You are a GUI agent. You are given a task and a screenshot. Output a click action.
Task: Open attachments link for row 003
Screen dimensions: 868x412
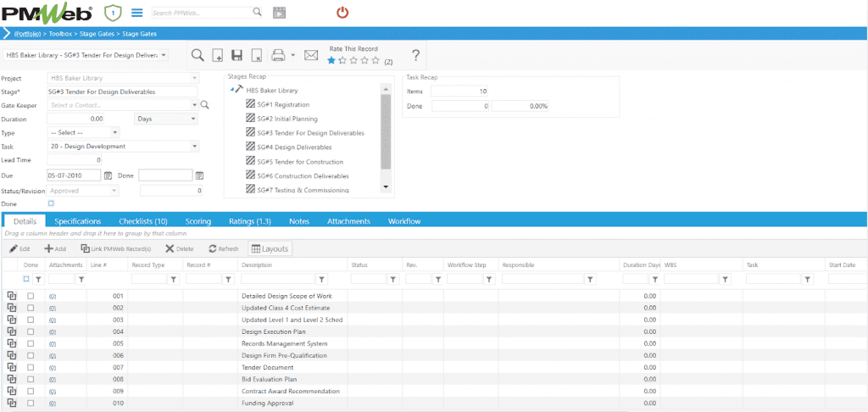click(x=53, y=320)
